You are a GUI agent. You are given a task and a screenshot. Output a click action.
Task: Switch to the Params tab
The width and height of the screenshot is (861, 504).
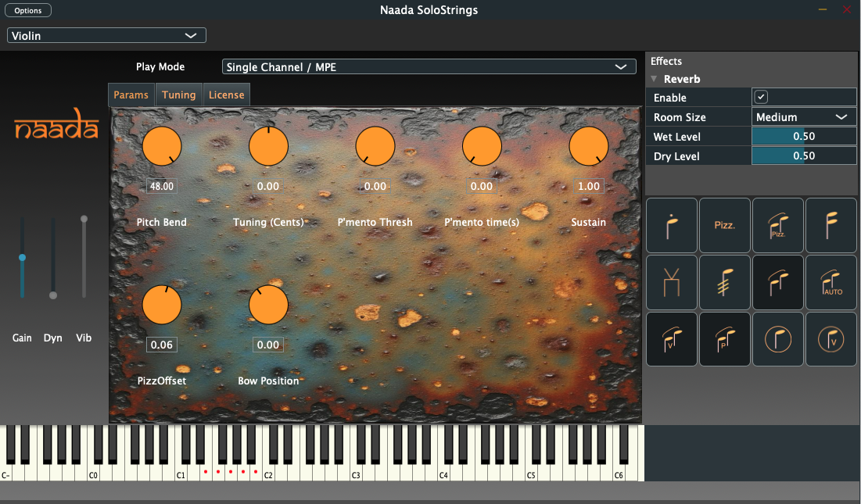click(131, 95)
